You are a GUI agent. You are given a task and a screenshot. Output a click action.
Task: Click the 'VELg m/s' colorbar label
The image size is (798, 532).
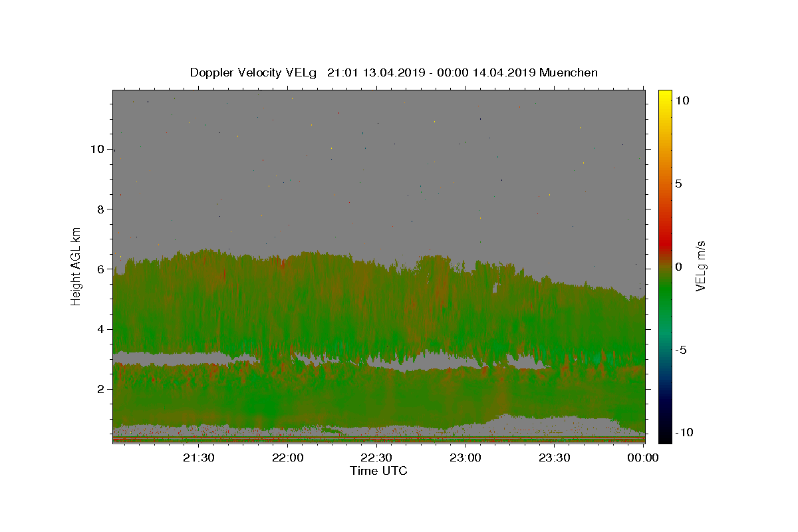point(700,266)
